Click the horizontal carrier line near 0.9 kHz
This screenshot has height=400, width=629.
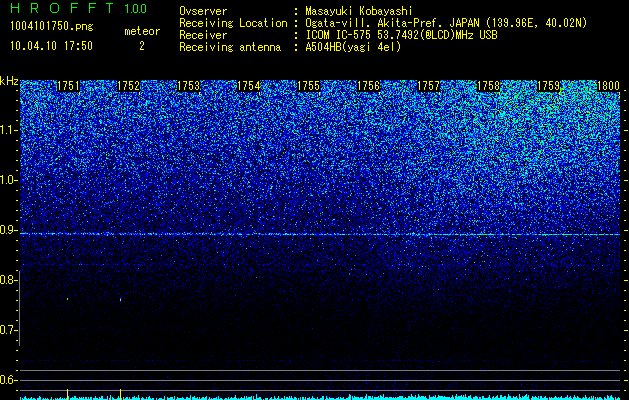point(320,234)
